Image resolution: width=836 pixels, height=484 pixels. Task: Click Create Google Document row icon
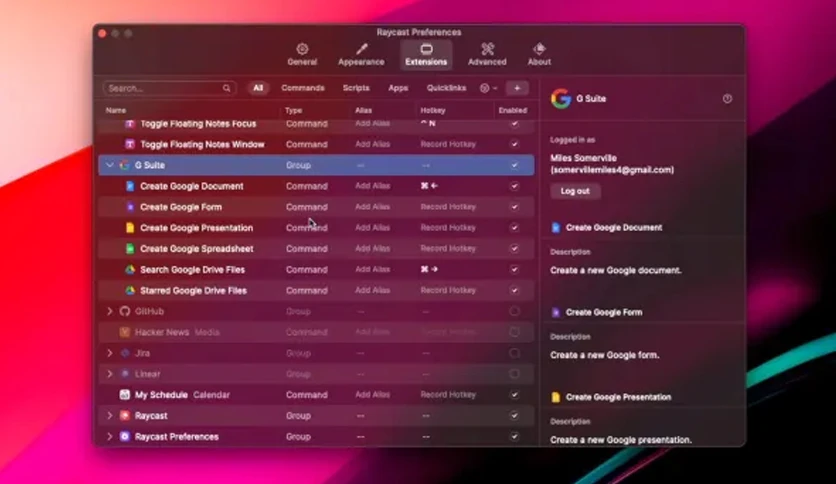point(130,186)
